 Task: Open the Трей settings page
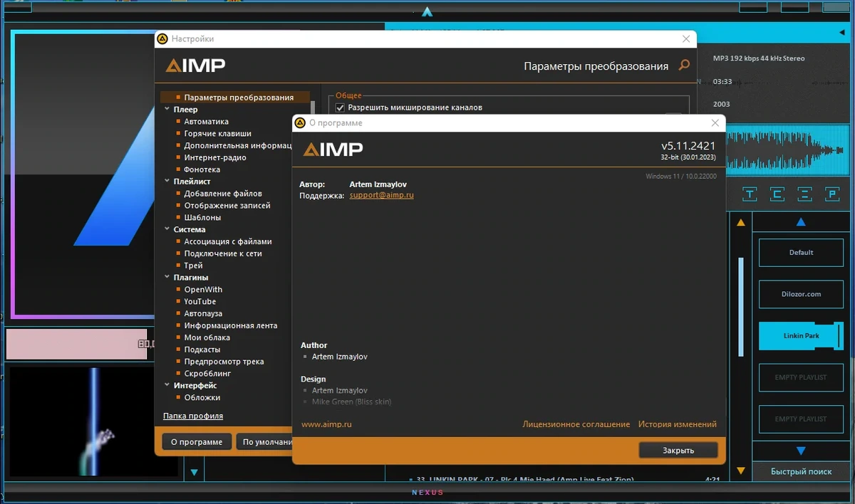tap(194, 266)
